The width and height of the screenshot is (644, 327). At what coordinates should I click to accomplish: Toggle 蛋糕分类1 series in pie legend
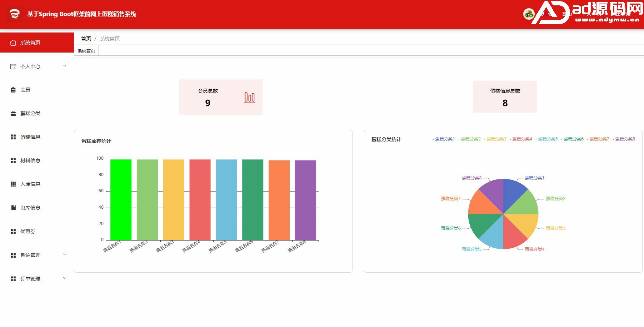click(445, 139)
